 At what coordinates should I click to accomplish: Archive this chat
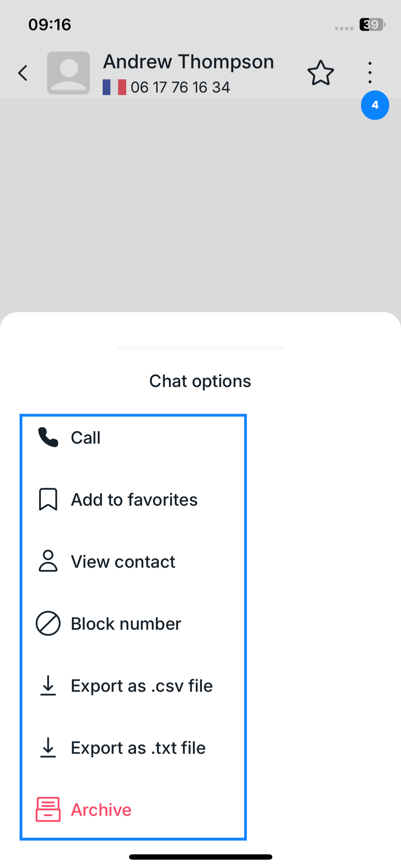pyautogui.click(x=101, y=810)
